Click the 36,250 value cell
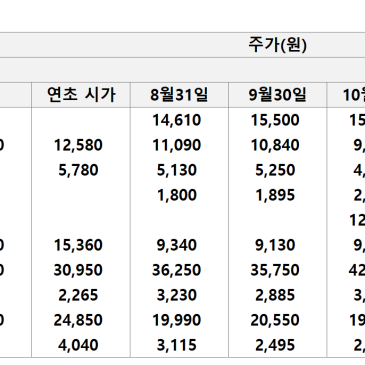This screenshot has width=365, height=365. [x=179, y=270]
